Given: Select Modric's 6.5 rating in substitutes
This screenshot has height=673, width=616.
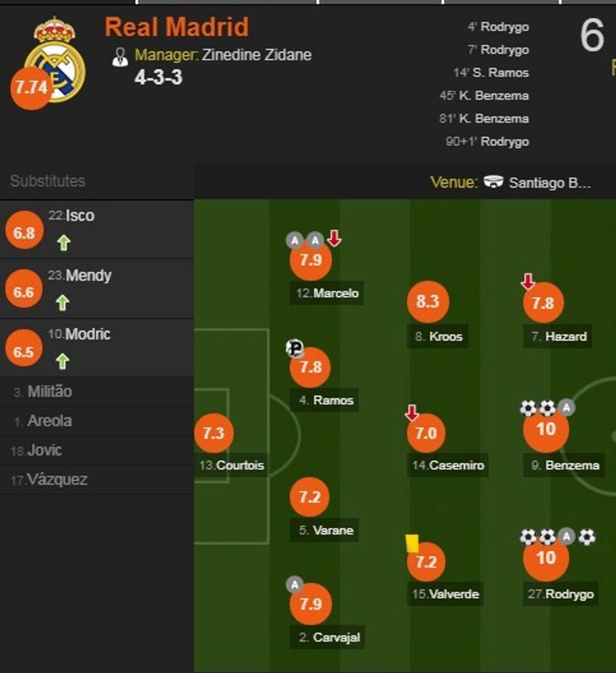Looking at the screenshot, I should point(23,352).
